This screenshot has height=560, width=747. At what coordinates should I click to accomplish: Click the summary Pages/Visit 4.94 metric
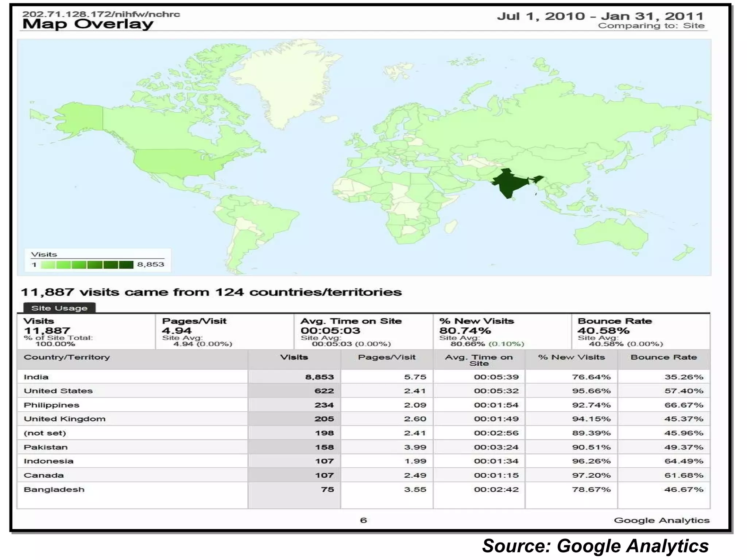[225, 332]
